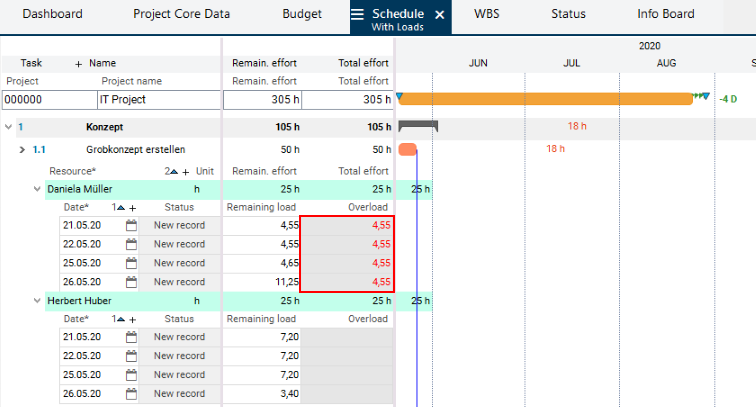Open the Schedule tab hamburger menu
This screenshot has width=756, height=407.
tap(357, 15)
